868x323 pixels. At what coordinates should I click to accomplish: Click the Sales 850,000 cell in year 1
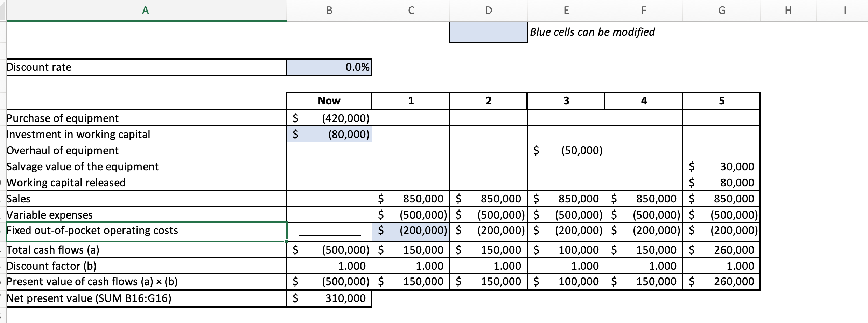click(x=410, y=199)
